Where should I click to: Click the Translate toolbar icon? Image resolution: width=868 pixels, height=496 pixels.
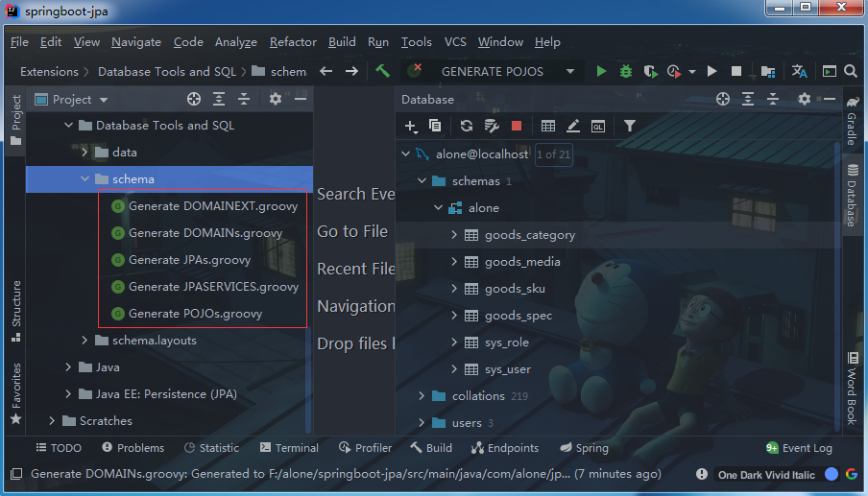[799, 71]
